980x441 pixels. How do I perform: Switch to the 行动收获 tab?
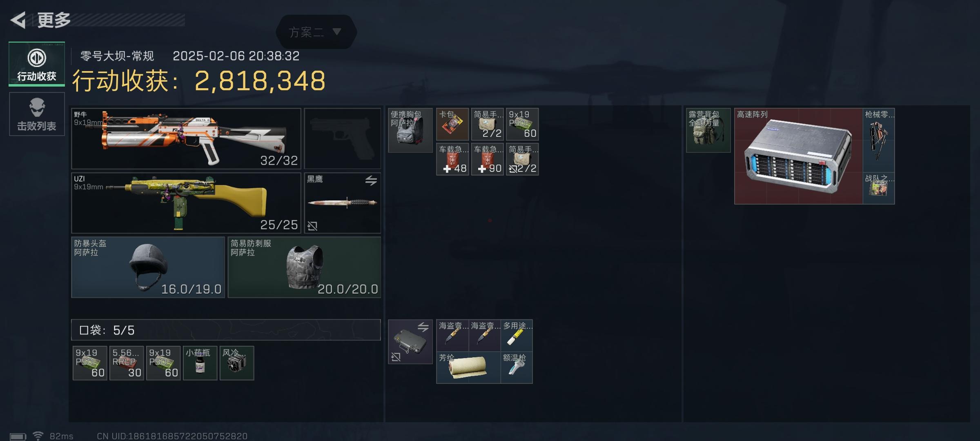(37, 64)
